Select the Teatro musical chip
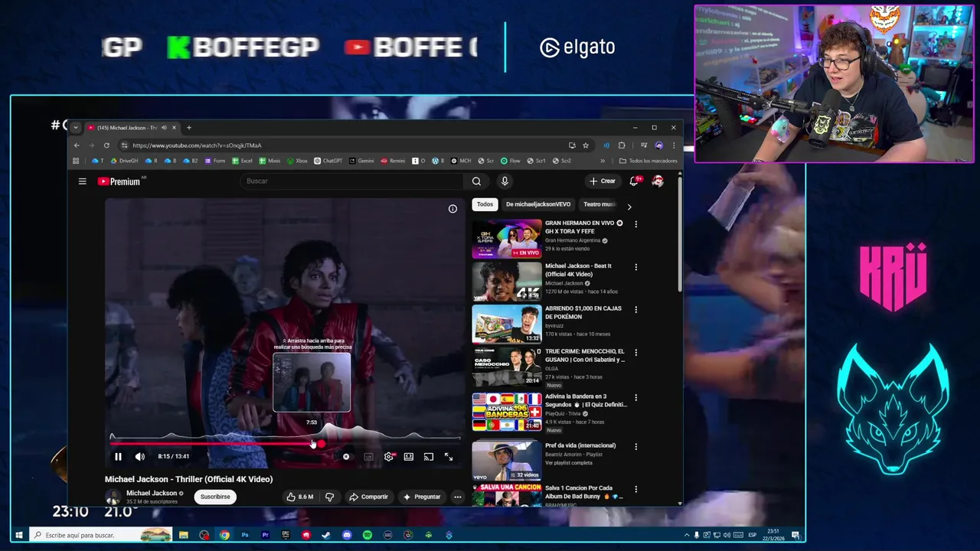This screenshot has height=551, width=980. (599, 204)
